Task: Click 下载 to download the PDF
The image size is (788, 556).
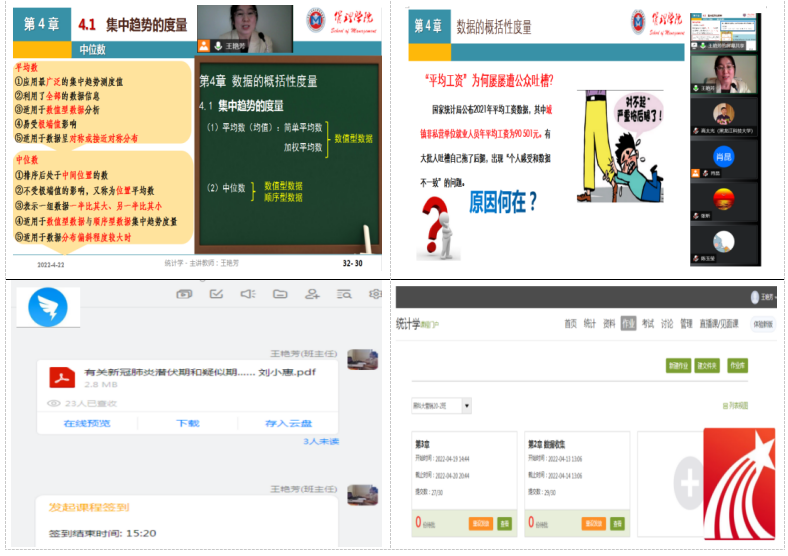Action: (x=188, y=423)
